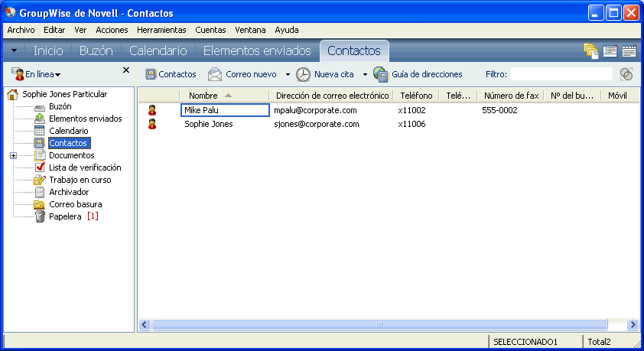Click the GroupWise application icon in title bar

pyautogui.click(x=10, y=13)
